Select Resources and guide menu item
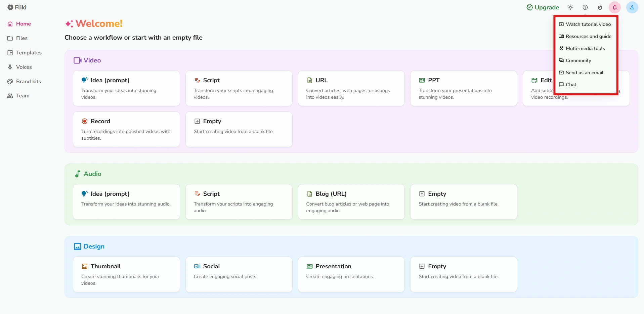Screen dimensions: 644x314 586,36
